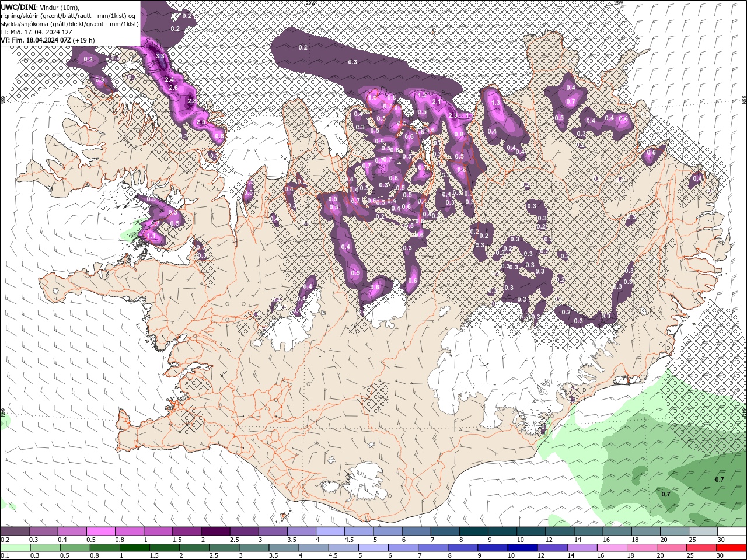The height and width of the screenshot is (560, 747).
Task: Pick the white 30 swatch in top legend row
Action: 732,531
